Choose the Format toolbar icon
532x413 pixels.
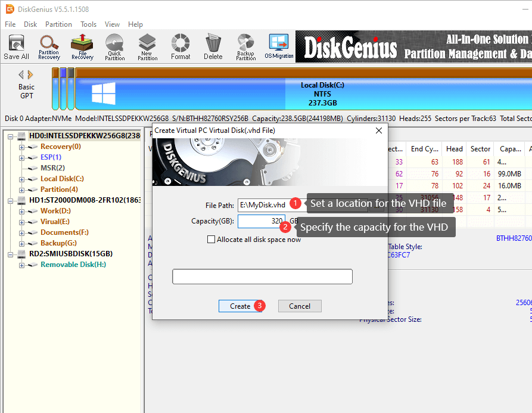181,47
